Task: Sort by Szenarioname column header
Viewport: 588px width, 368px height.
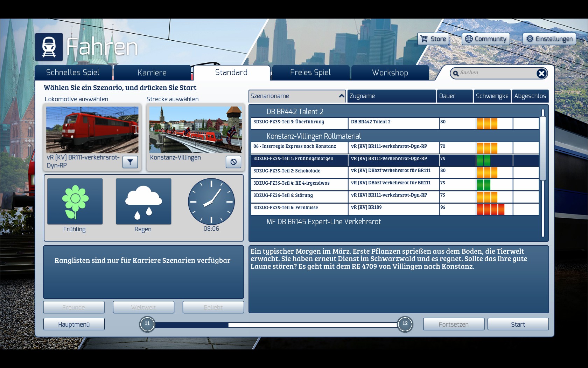Action: point(297,96)
